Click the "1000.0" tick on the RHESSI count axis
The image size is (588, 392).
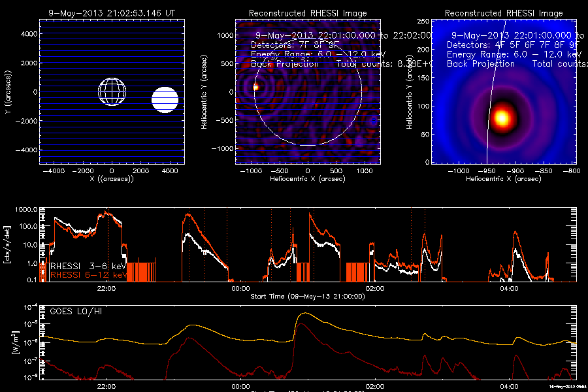pos(26,210)
